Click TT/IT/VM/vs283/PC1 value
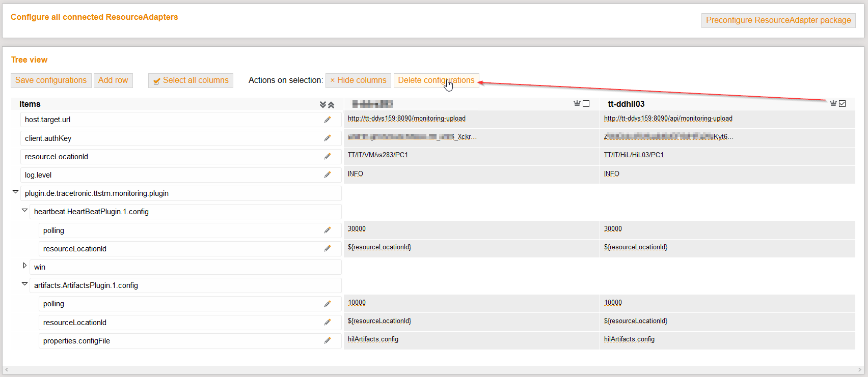This screenshot has height=377, width=868. tap(378, 155)
